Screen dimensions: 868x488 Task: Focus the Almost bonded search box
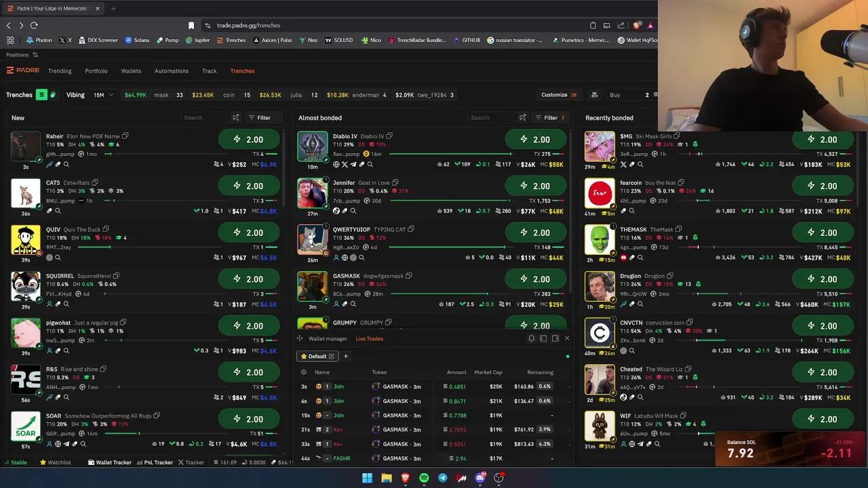click(491, 118)
